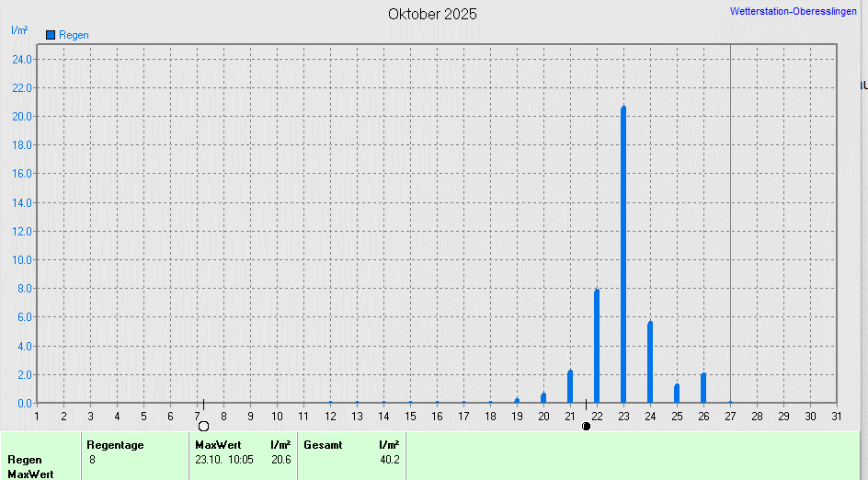
Task: Select the Regen legend label
Action: [74, 35]
